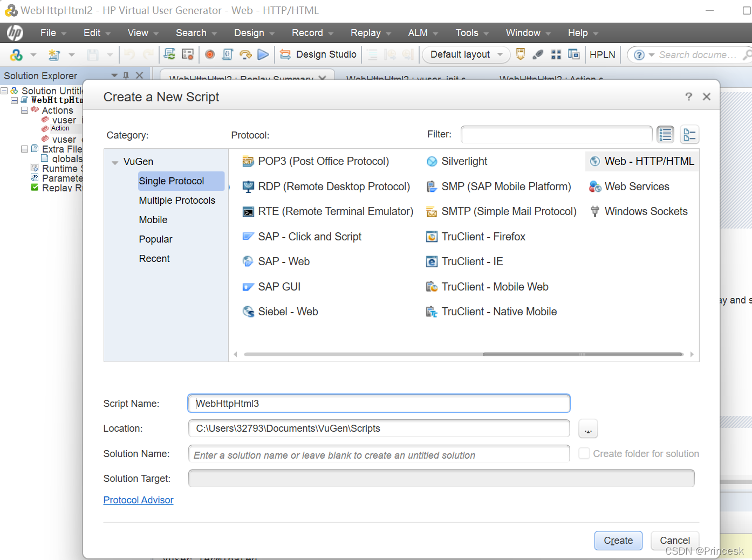The width and height of the screenshot is (752, 560).
Task: Click the Regenerate Script toolbar icon
Action: (169, 54)
